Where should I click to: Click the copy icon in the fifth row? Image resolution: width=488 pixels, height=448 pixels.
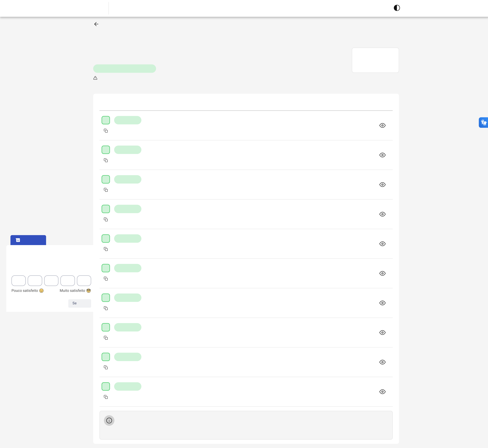tap(106, 249)
